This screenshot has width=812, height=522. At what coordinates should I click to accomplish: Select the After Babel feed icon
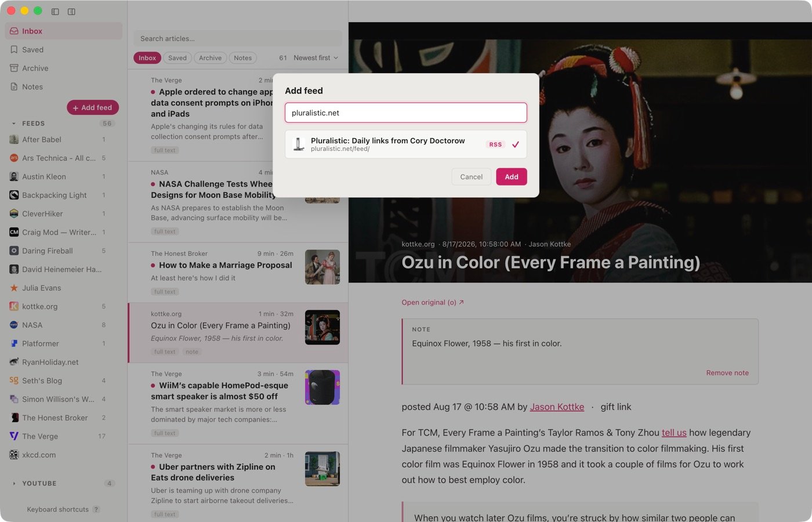(x=14, y=140)
